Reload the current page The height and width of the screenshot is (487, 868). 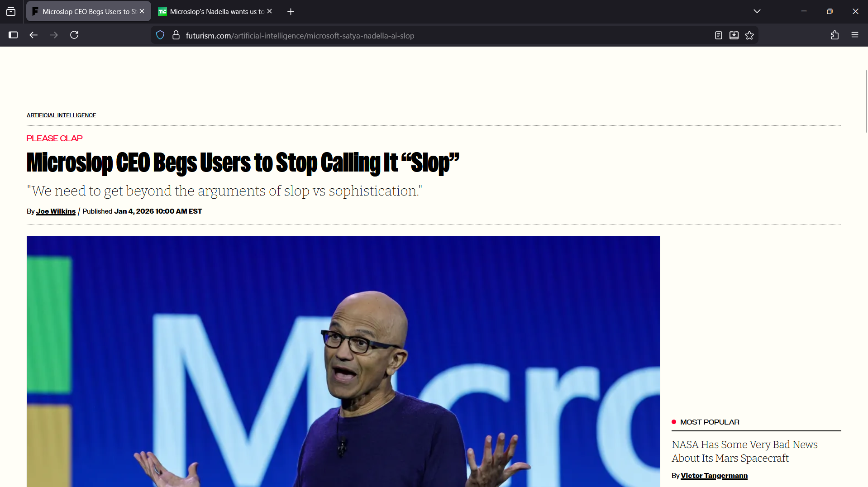click(x=75, y=35)
